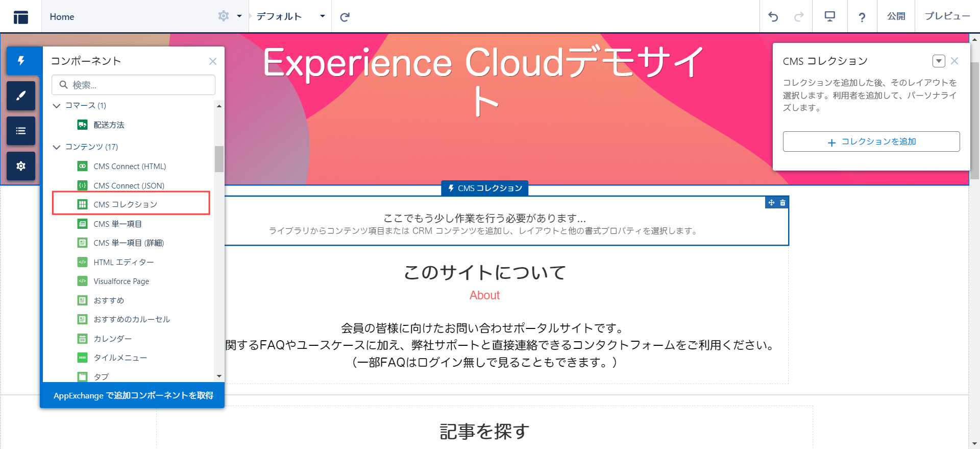Screen dimensions: 980x449
Task: Select the HTML エディター icon
Action: (82, 262)
